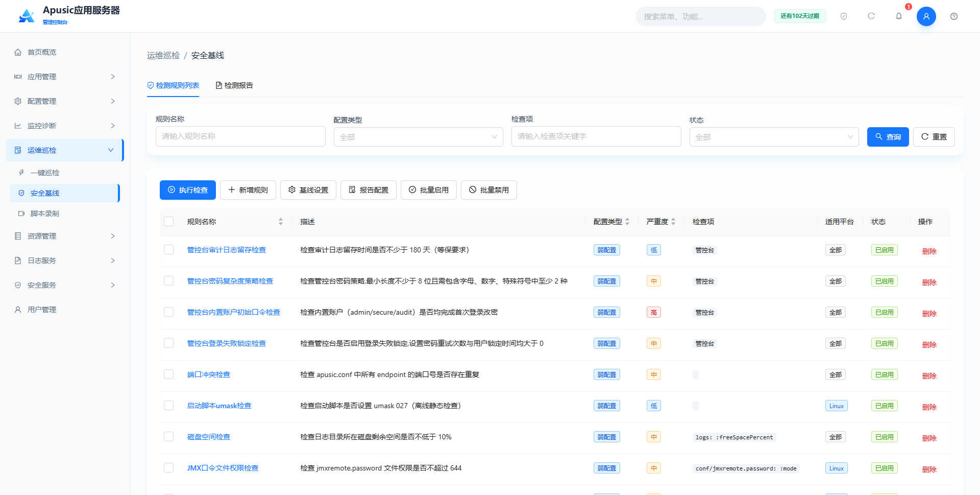Expand 安全服务 sidebar menu
This screenshot has width=980, height=495.
coord(65,285)
